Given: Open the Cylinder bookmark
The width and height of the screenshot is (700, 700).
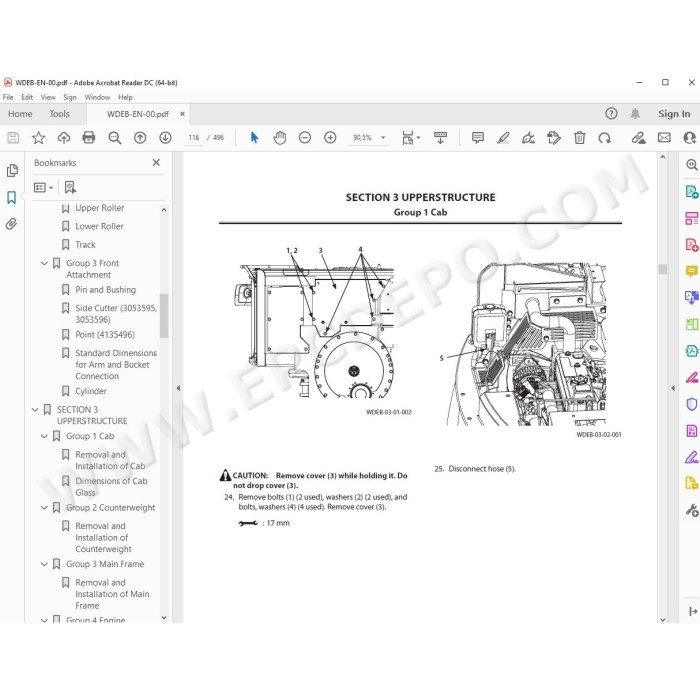Looking at the screenshot, I should pos(91,391).
